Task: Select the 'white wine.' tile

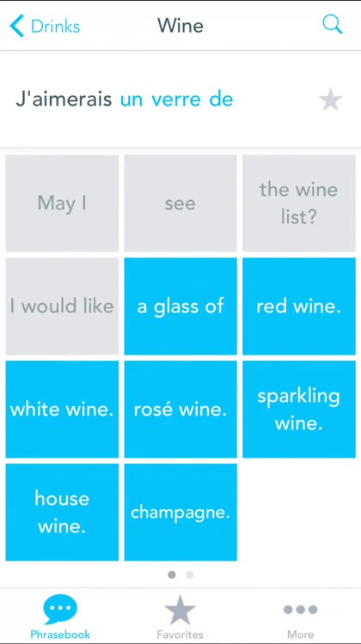Action: pyautogui.click(x=62, y=409)
